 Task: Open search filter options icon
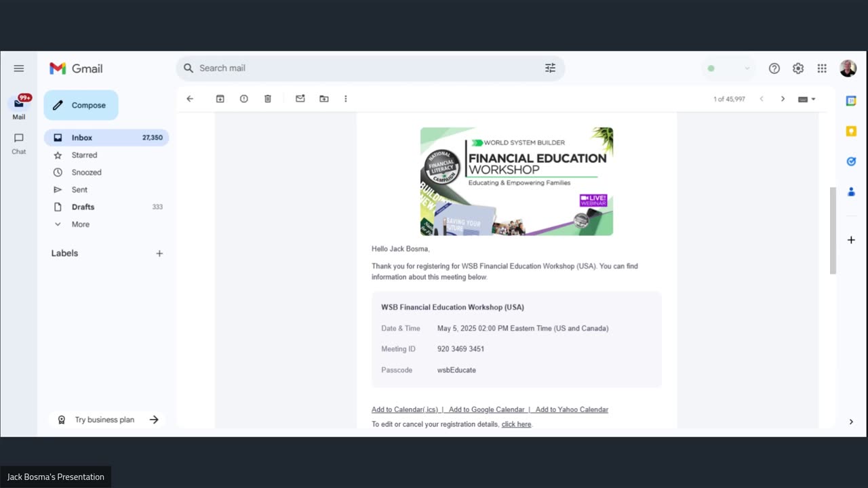point(550,68)
